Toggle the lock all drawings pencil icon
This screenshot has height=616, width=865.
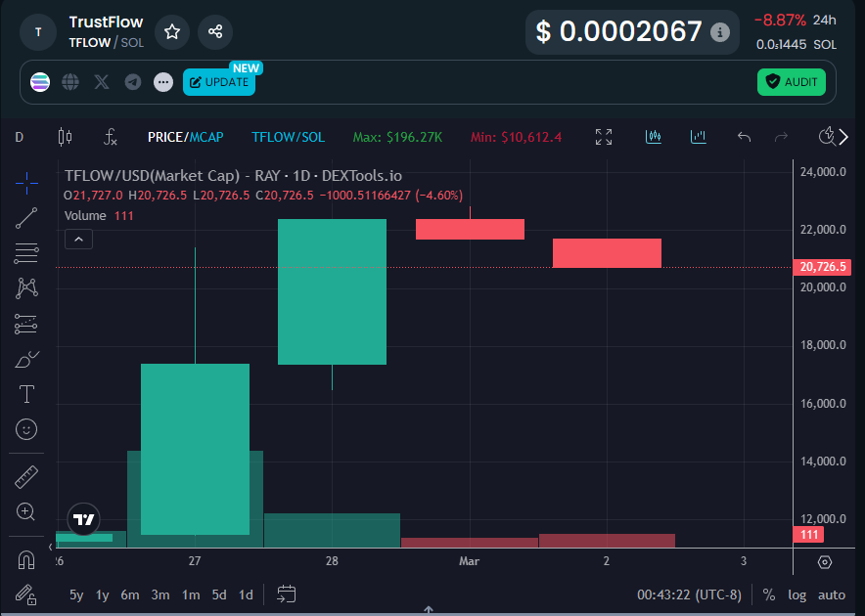point(26,594)
